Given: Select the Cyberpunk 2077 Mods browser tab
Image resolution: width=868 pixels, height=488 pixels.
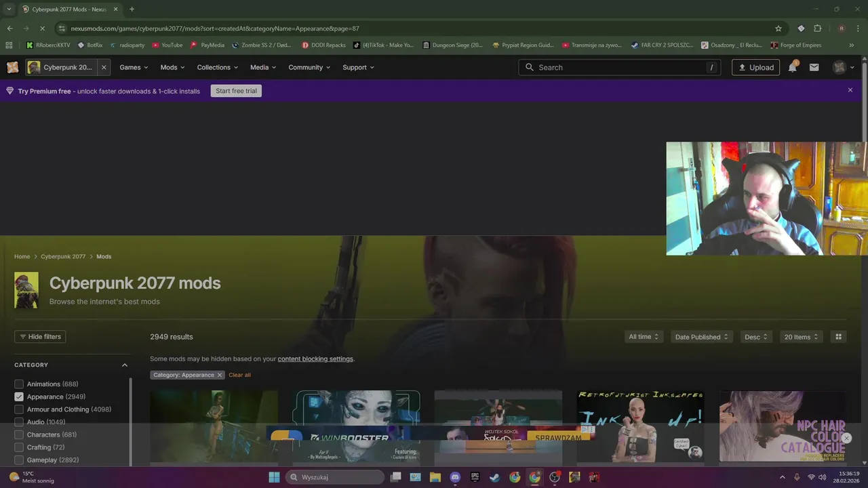Looking at the screenshot, I should coord(69,9).
